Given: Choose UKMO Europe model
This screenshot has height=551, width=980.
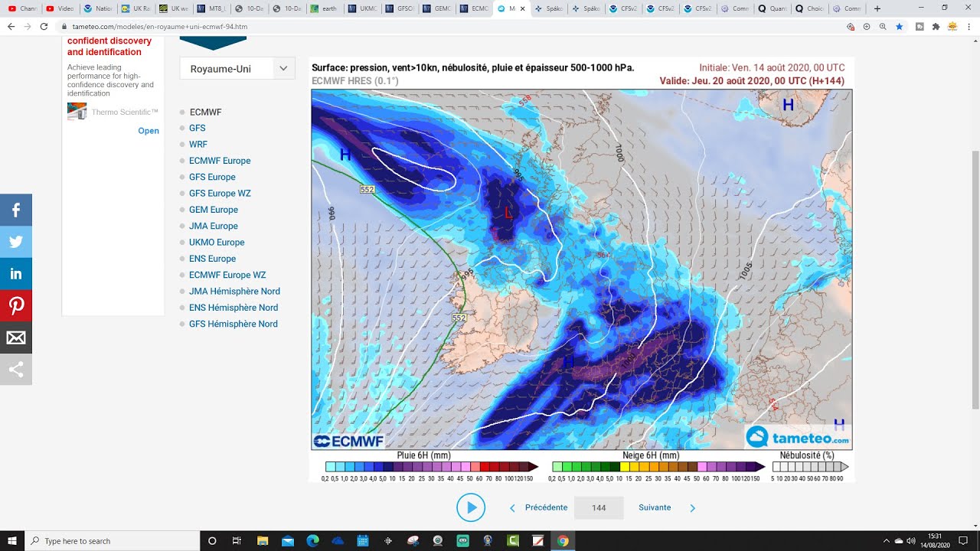Looking at the screenshot, I should click(x=217, y=243).
